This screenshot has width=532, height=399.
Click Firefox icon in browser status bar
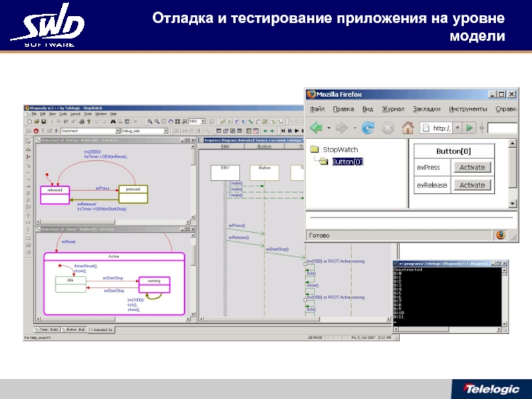(x=501, y=235)
